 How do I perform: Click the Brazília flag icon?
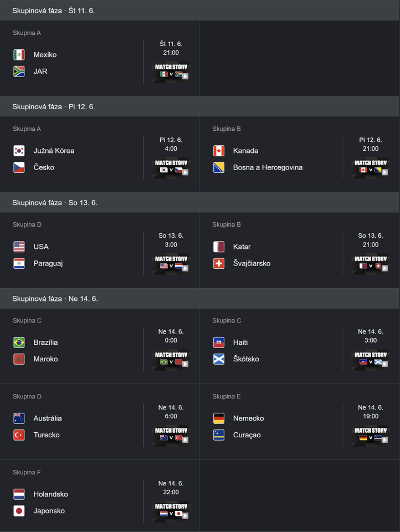pos(19,342)
